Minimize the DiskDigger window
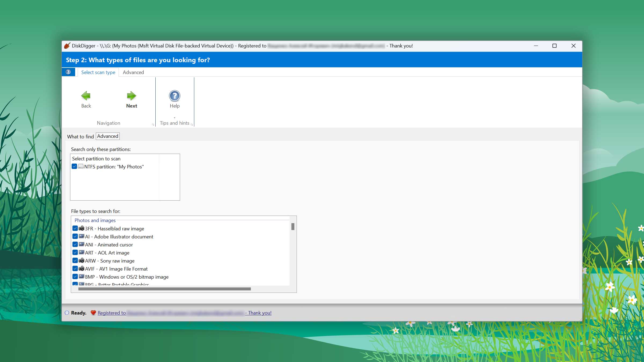Image resolution: width=644 pixels, height=362 pixels. pos(536,46)
